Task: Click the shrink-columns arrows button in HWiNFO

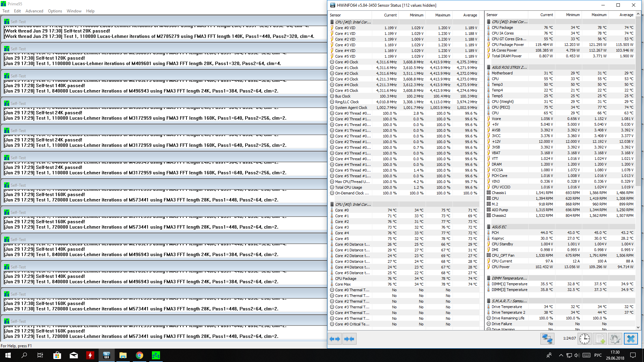Action: click(349, 339)
